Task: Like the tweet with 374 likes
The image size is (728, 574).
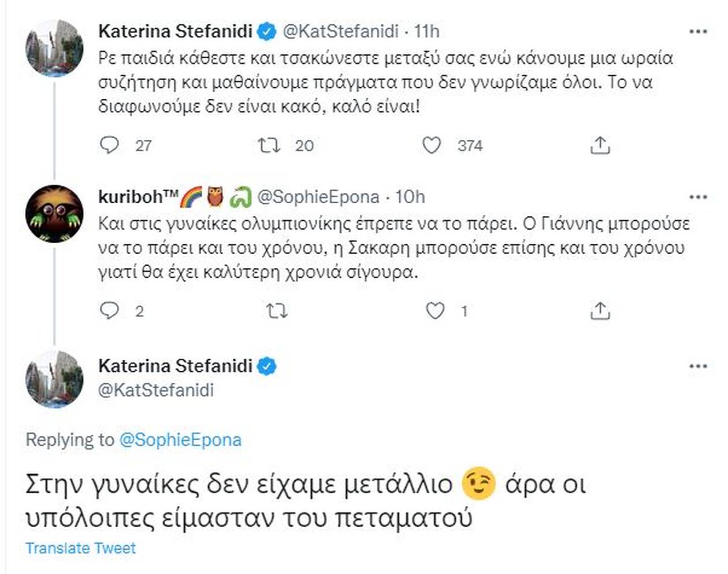Action: (x=432, y=145)
